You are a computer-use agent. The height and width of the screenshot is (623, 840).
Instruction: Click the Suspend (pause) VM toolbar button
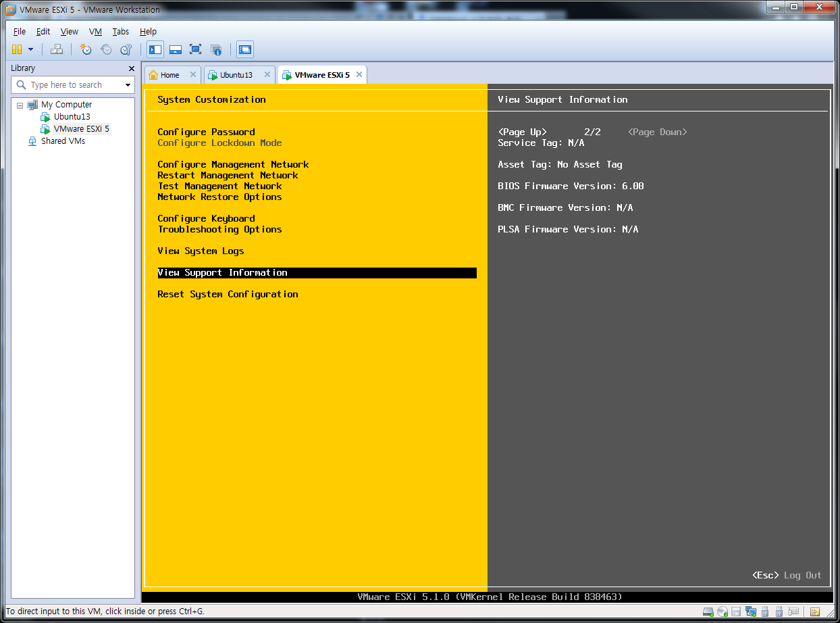coord(17,49)
